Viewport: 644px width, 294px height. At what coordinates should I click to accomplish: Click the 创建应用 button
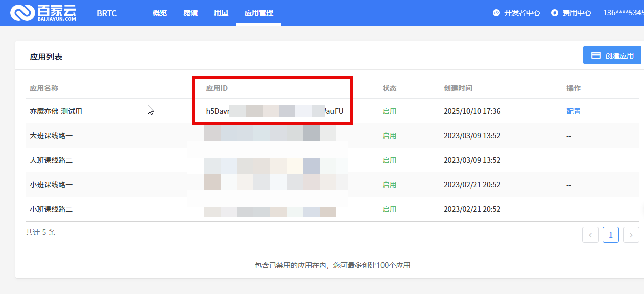click(612, 56)
